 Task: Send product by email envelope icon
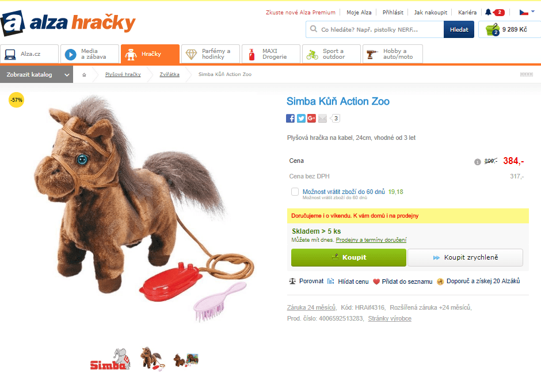[322, 119]
